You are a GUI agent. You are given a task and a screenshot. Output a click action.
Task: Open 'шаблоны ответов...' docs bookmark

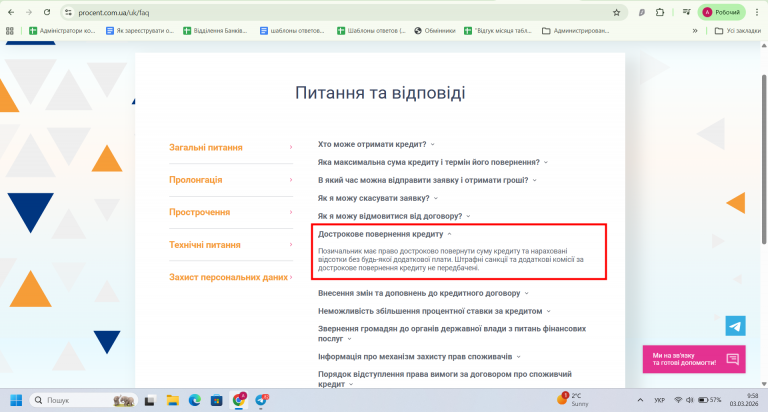coord(292,30)
